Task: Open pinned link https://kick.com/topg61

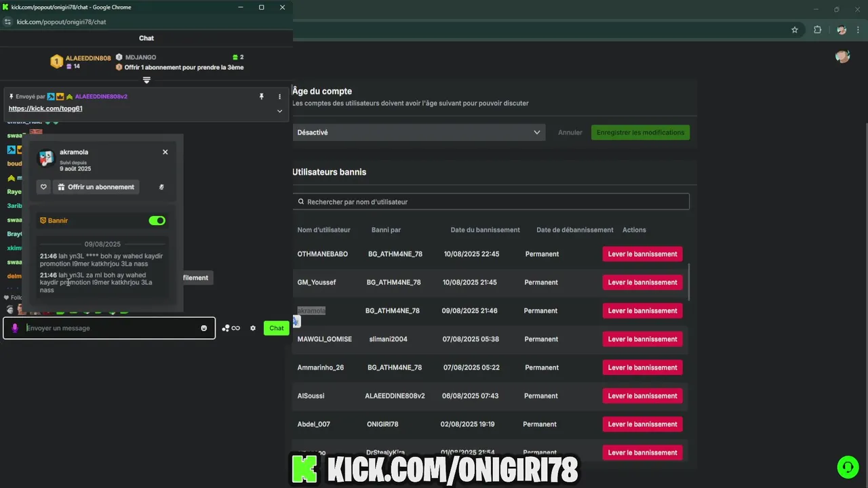Action: tap(45, 108)
